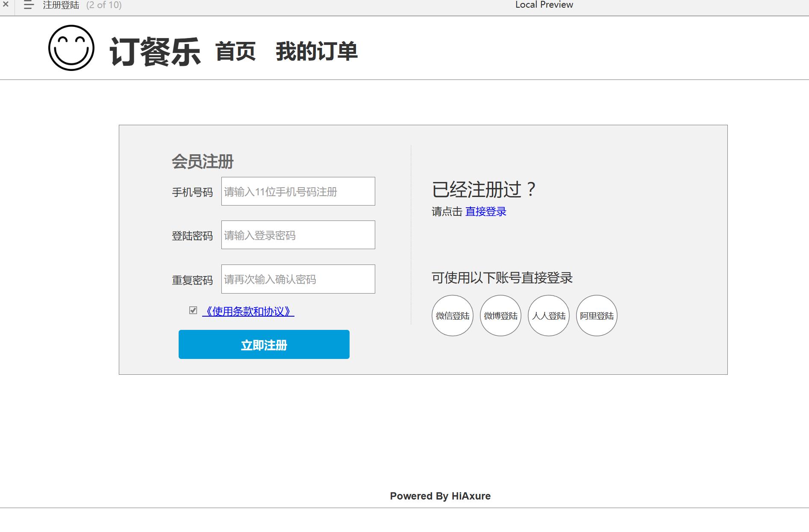The image size is (809, 532).
Task: Click the Powered By HiAxure footer text
Action: (440, 496)
